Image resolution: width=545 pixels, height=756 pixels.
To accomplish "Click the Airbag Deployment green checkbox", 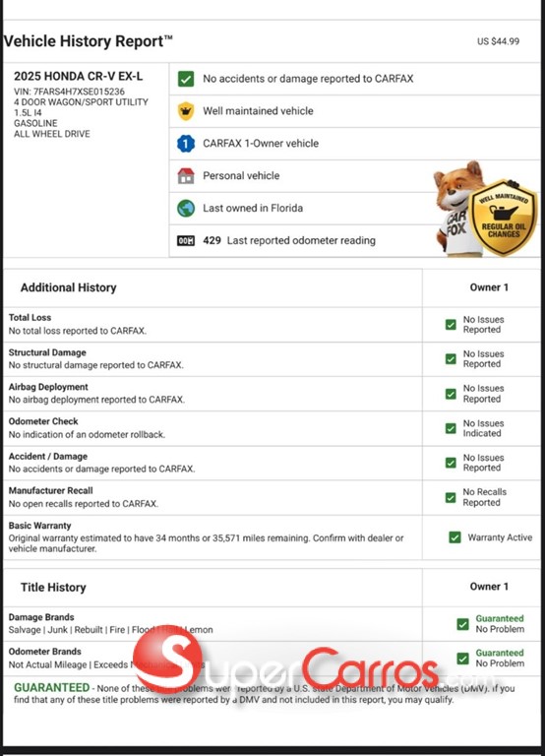I will [451, 394].
